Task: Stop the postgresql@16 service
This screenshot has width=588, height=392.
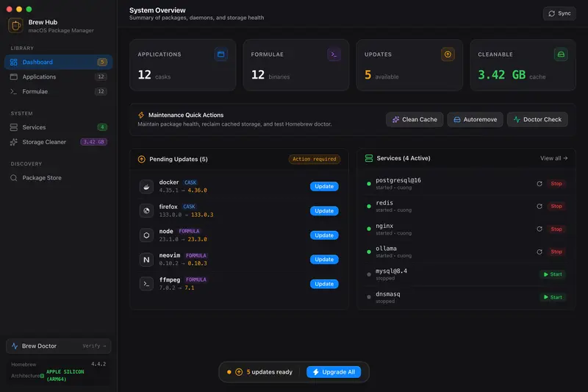Action: [556, 184]
